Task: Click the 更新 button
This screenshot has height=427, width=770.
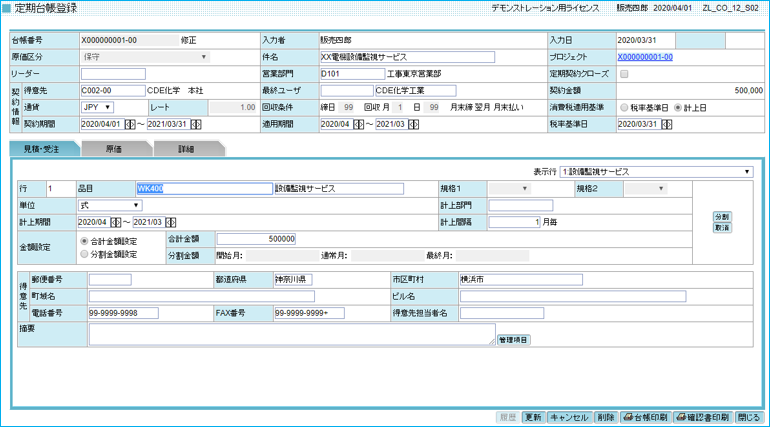Action: pyautogui.click(x=533, y=416)
